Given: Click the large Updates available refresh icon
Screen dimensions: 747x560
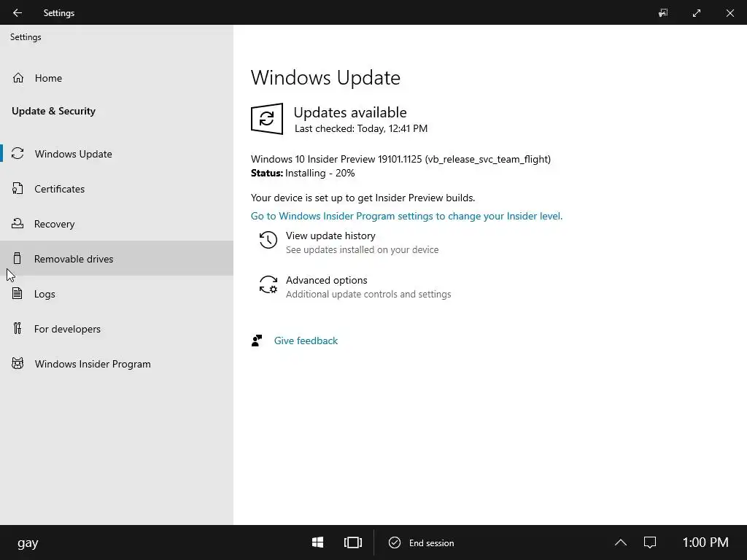Looking at the screenshot, I should point(267,119).
